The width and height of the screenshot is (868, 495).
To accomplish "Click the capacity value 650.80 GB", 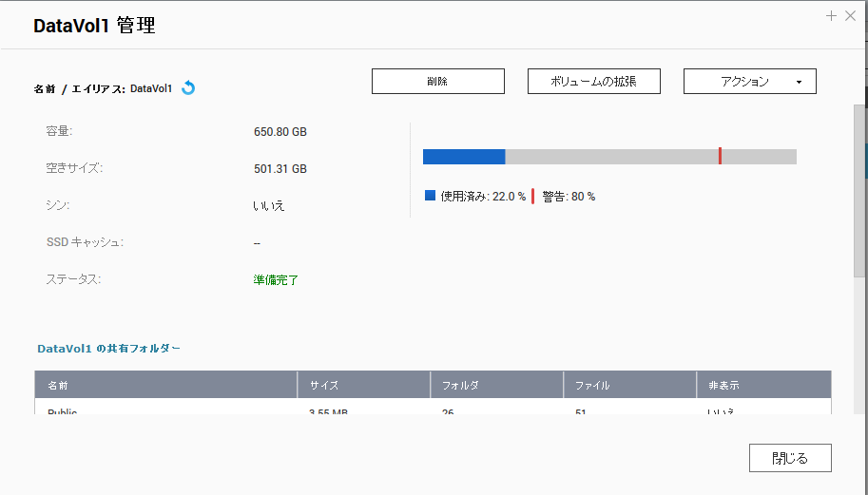I will coord(280,132).
